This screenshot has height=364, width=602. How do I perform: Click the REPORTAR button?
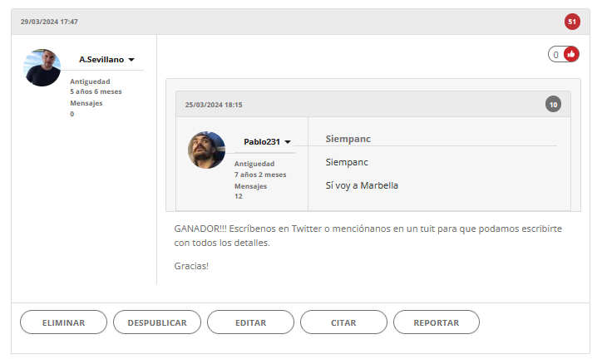437,322
